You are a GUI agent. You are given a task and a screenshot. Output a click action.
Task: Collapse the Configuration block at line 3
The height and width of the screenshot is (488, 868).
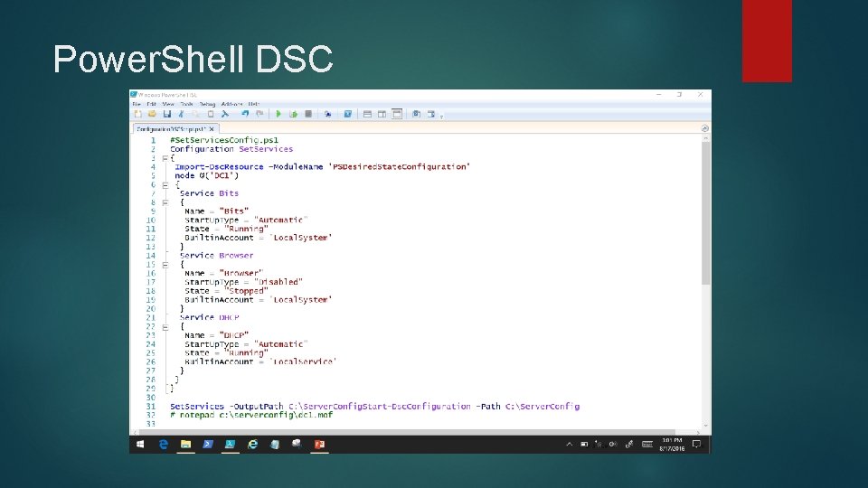[x=165, y=158]
